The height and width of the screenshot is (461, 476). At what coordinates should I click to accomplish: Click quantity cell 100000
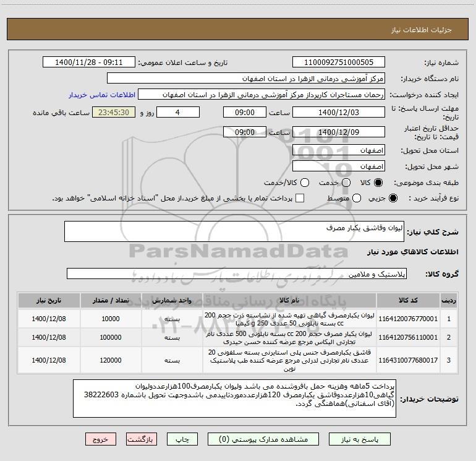111,337
